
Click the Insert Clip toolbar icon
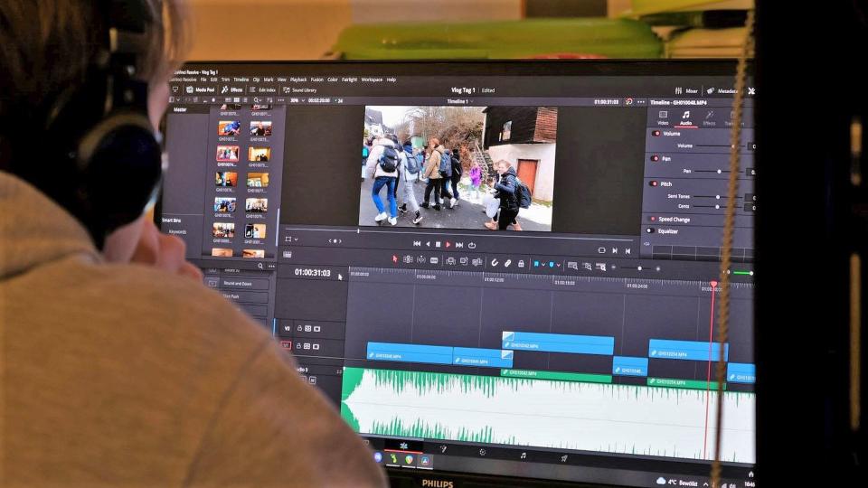[x=450, y=260]
